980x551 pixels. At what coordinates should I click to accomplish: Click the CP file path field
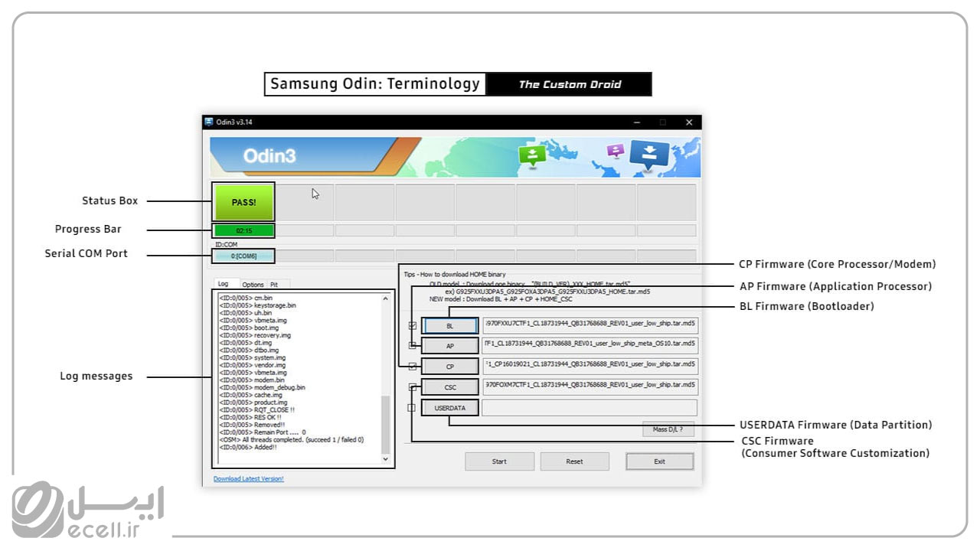coord(590,367)
